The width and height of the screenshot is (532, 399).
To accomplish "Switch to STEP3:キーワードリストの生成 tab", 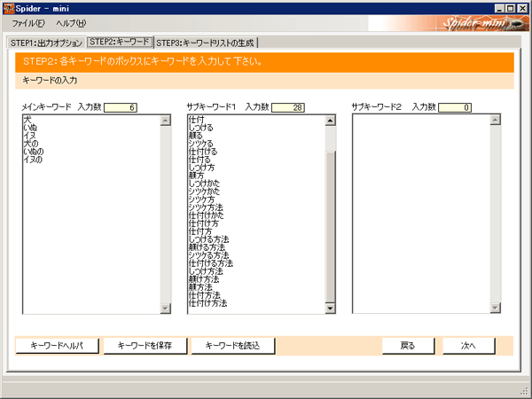I will click(206, 43).
